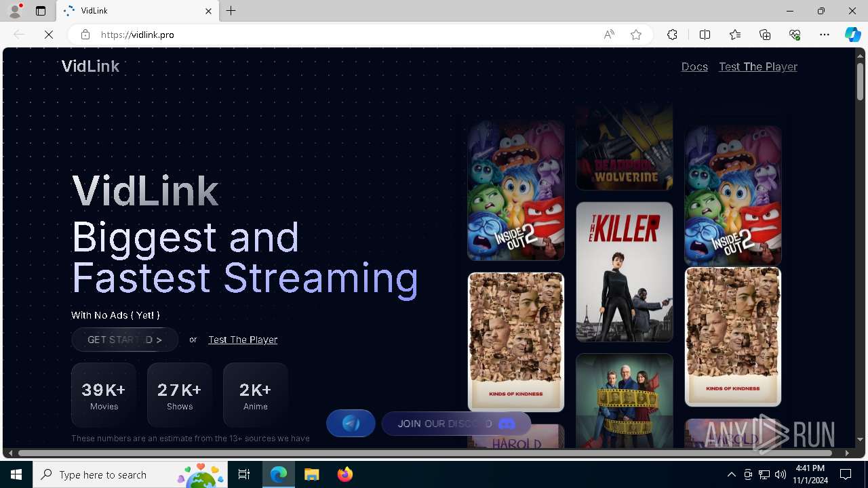This screenshot has height=488, width=868.
Task: Add this page to favorites
Action: pos(636,35)
